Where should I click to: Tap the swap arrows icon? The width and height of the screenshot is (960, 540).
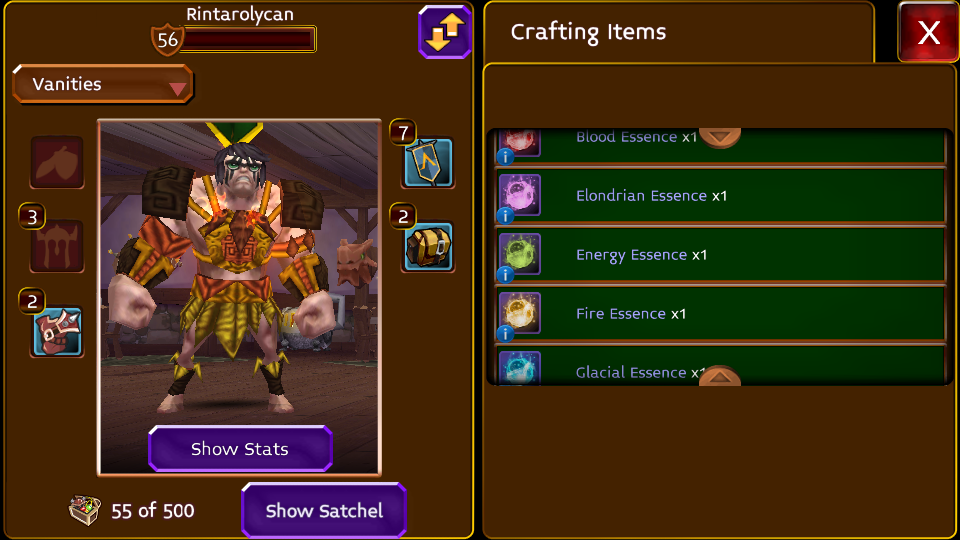pos(445,32)
